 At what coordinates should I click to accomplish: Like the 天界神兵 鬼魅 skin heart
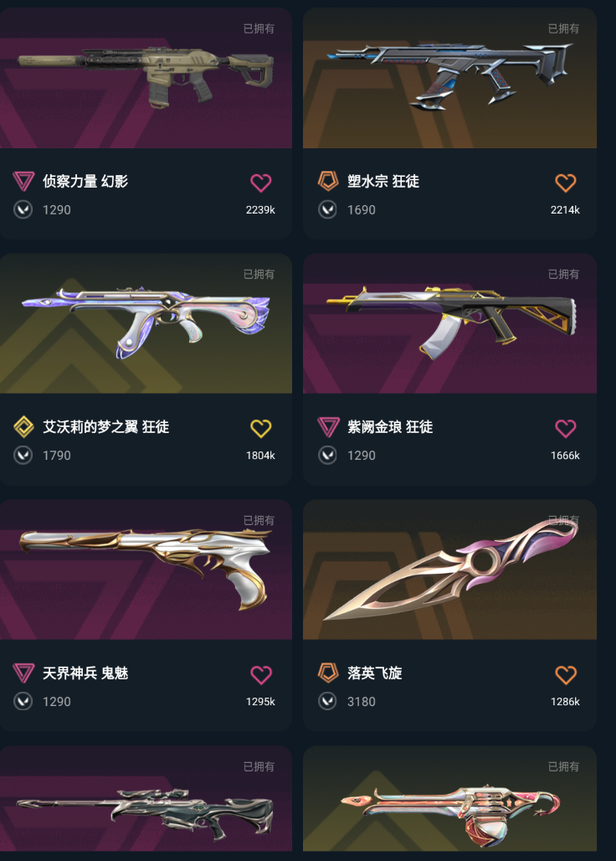tap(260, 675)
